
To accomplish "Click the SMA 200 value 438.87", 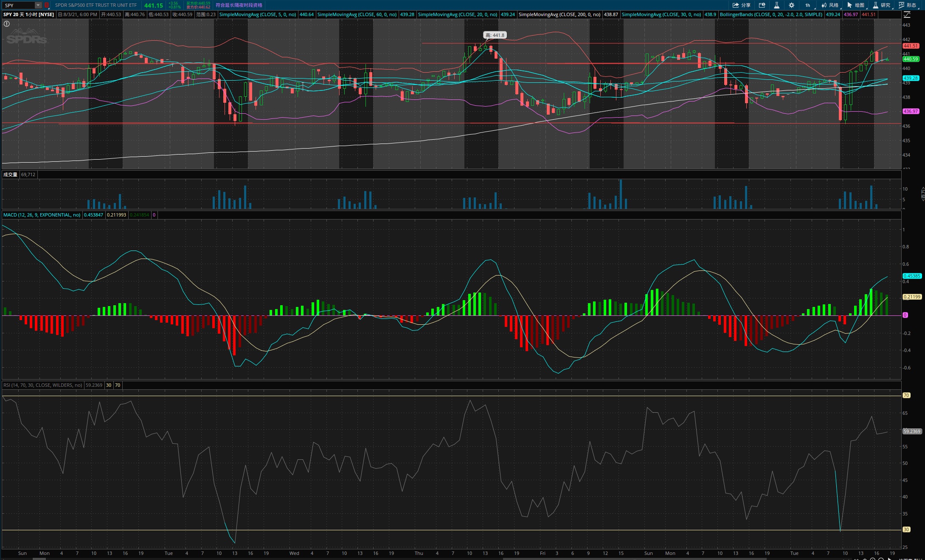I will pos(611,14).
